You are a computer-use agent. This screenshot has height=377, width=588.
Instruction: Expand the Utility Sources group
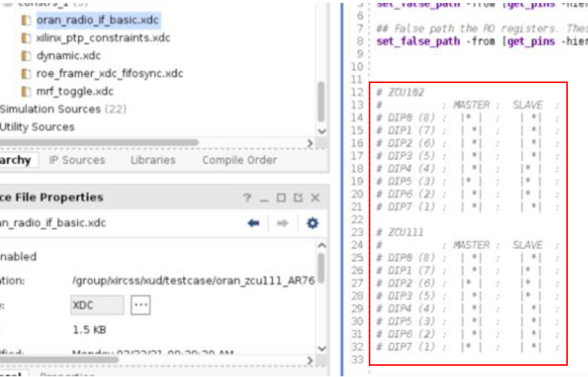[x=37, y=127]
